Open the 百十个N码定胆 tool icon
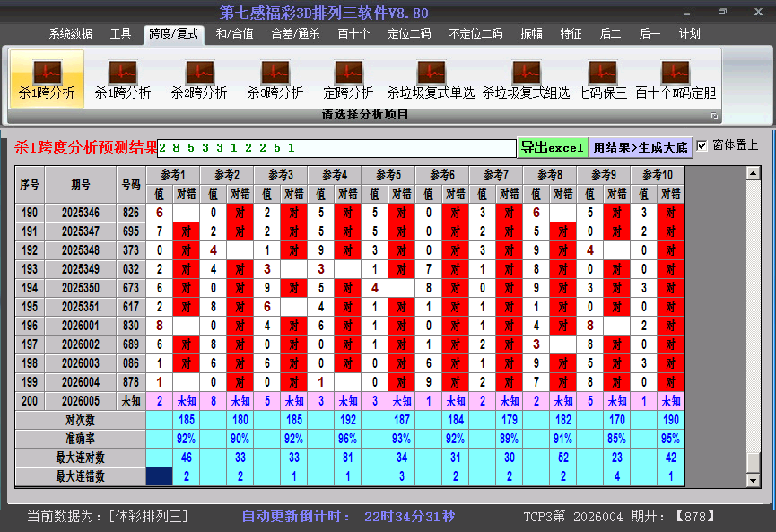This screenshot has width=776, height=532. (675, 79)
